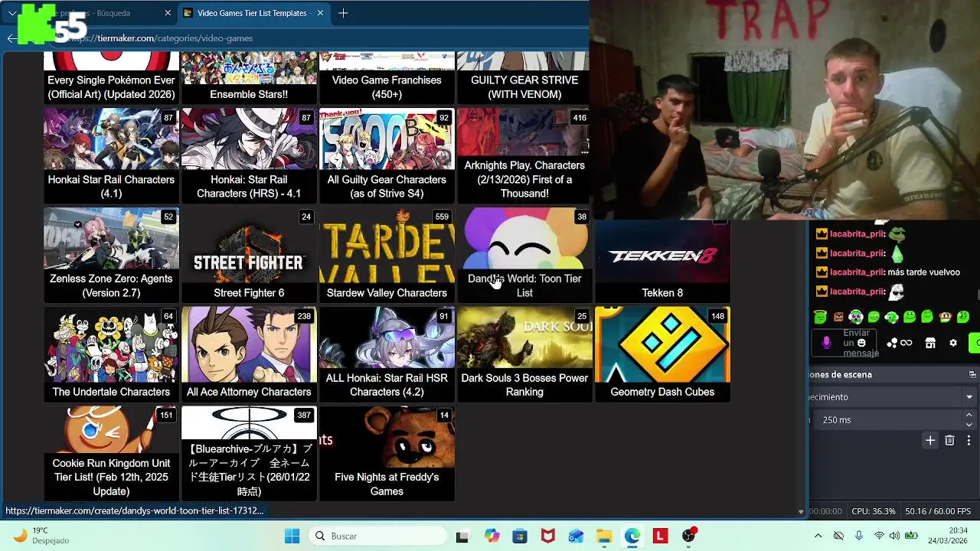Open Task View from the taskbar

pos(462,536)
